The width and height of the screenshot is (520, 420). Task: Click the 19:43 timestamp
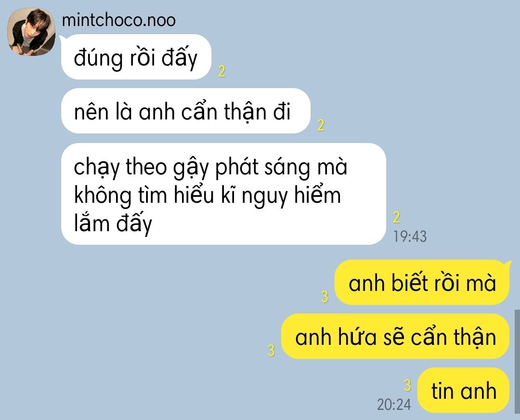[410, 236]
